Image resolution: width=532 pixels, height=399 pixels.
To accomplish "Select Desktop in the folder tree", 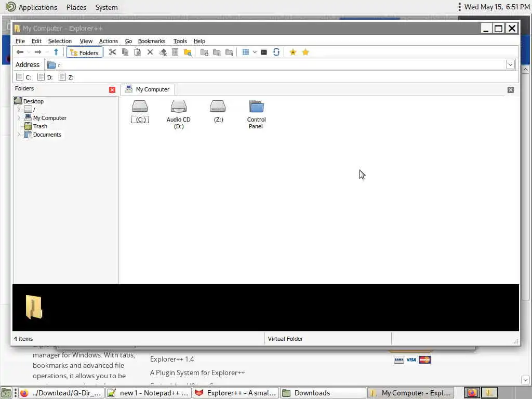I will point(33,101).
